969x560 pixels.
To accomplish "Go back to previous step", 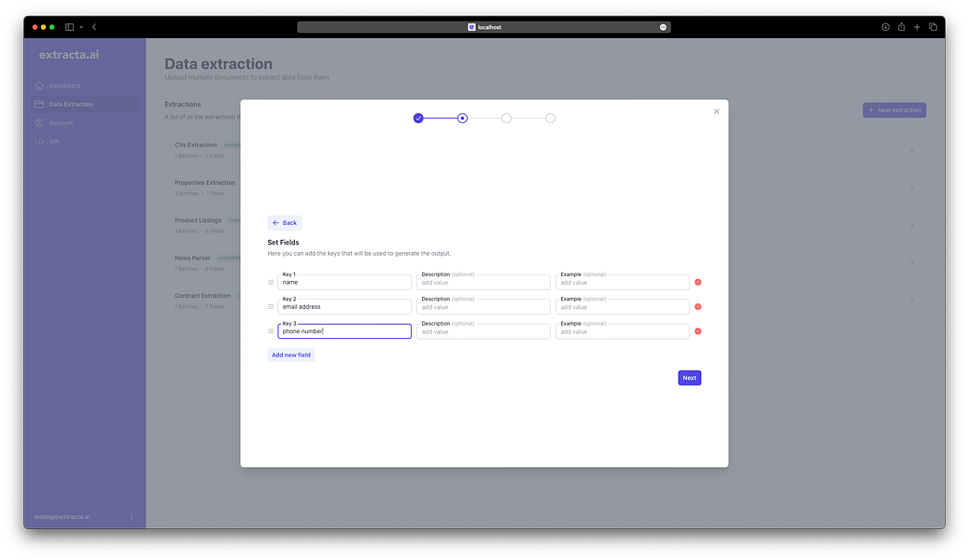I will click(285, 222).
